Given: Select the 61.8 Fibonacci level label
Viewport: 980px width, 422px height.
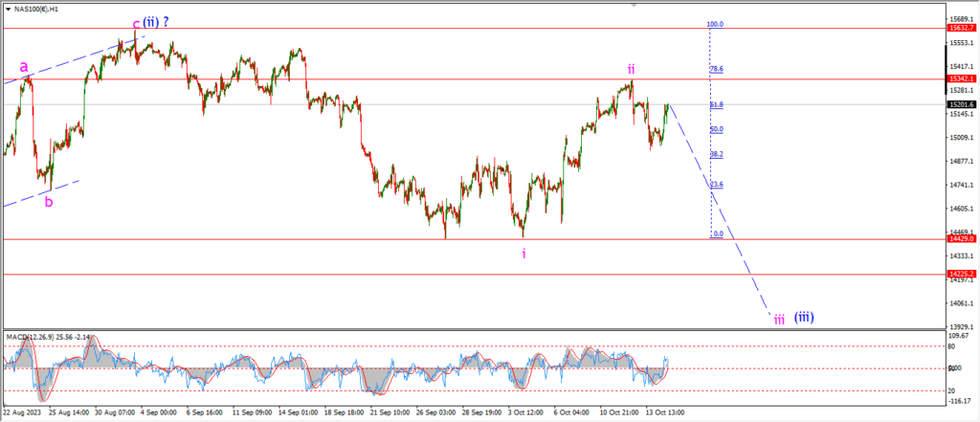Looking at the screenshot, I should [717, 105].
